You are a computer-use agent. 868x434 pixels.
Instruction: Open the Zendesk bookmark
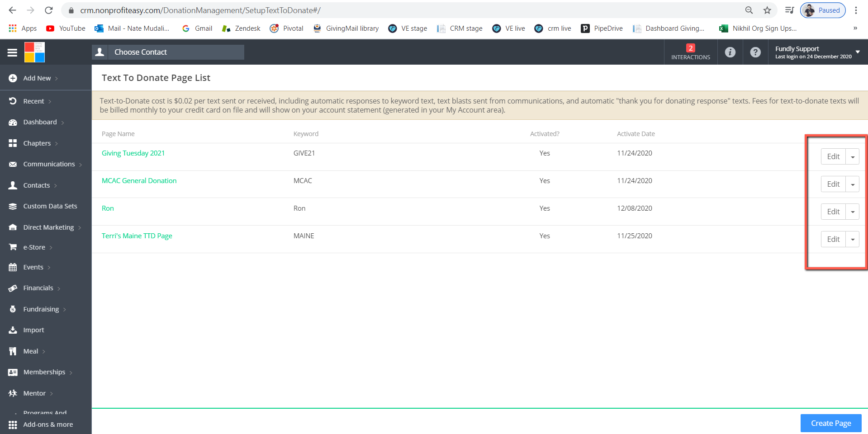241,28
